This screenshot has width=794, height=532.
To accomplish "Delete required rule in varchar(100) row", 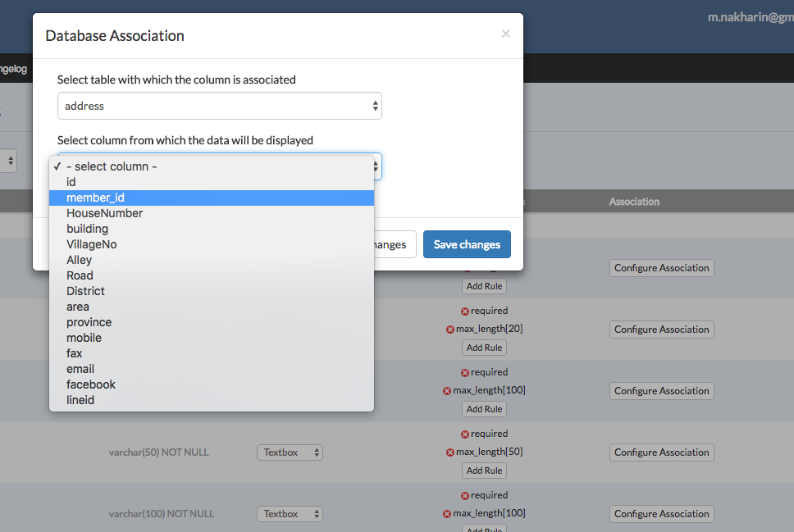I will click(465, 496).
